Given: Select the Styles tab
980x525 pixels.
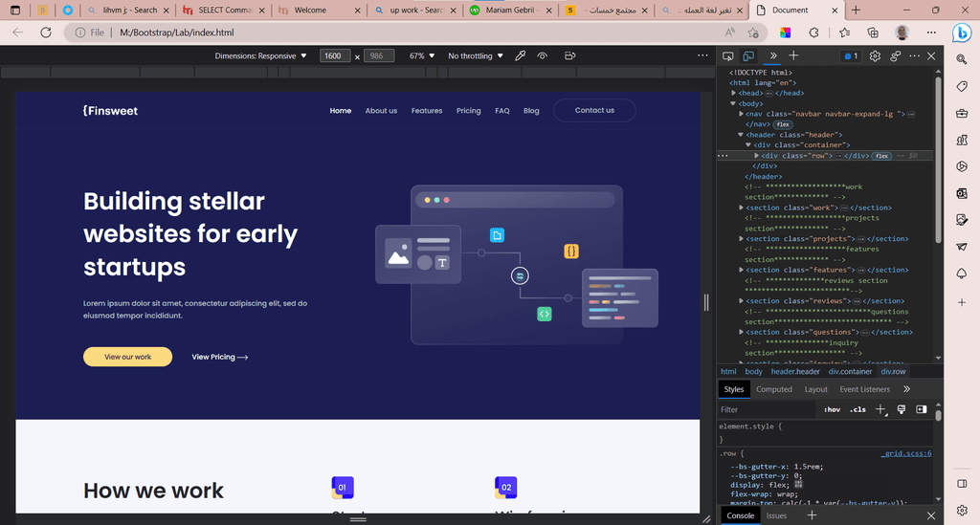Looking at the screenshot, I should coord(734,389).
